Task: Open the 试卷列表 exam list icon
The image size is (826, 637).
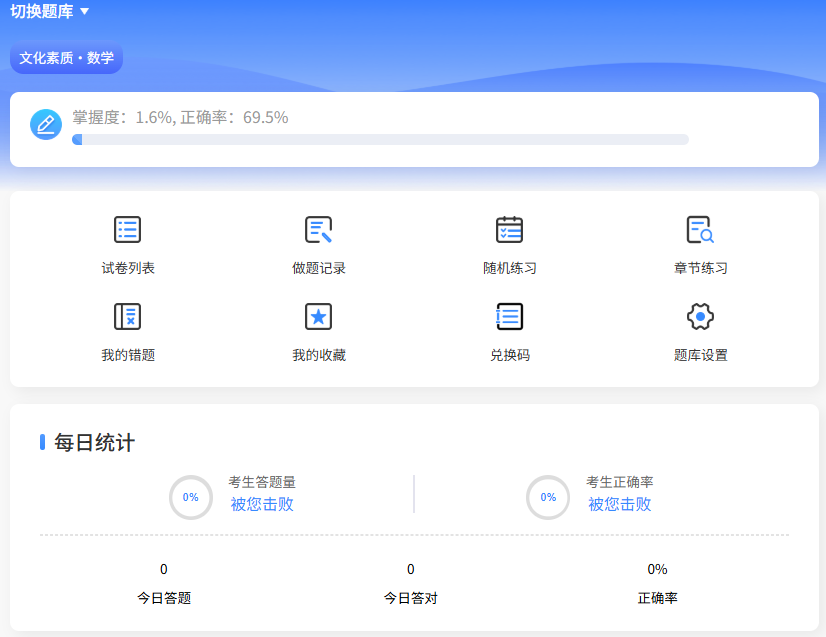Action: point(127,230)
